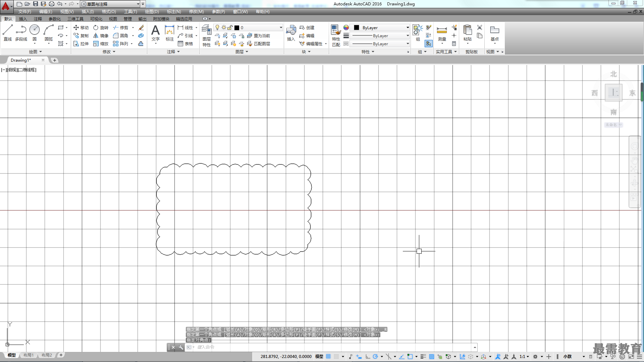Click 编辑属性 (Edit Attributes) button
The width and height of the screenshot is (644, 362).
311,44
